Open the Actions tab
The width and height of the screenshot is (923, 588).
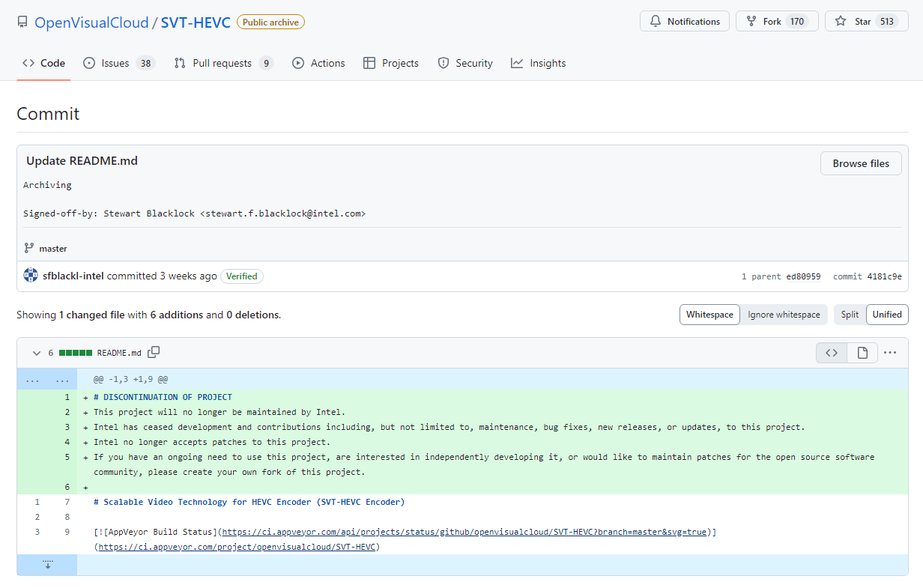tap(318, 63)
